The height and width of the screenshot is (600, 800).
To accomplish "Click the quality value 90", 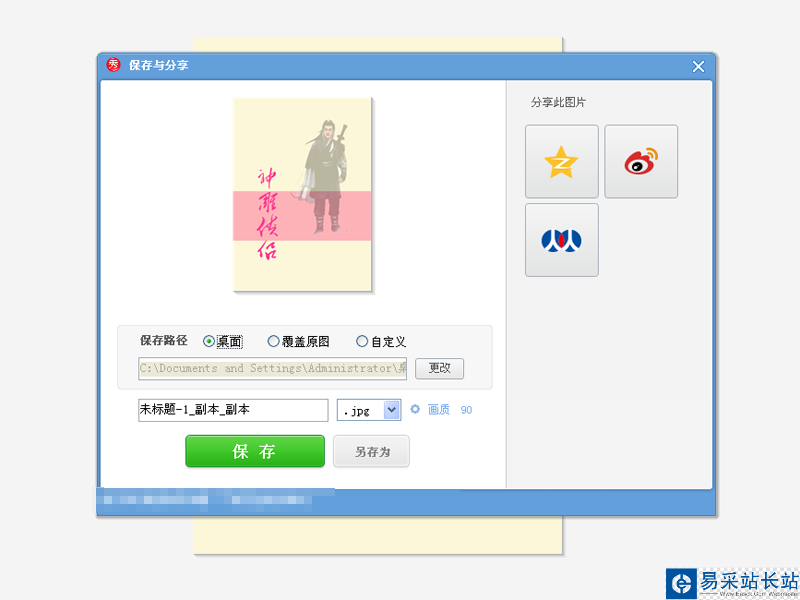I will (466, 410).
